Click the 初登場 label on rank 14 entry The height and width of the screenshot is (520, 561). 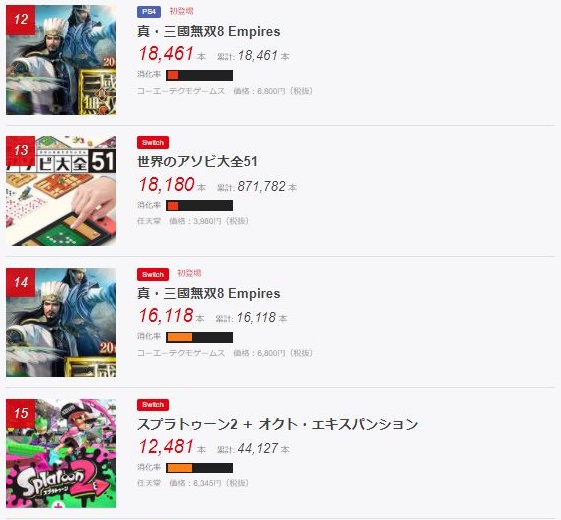[x=189, y=273]
